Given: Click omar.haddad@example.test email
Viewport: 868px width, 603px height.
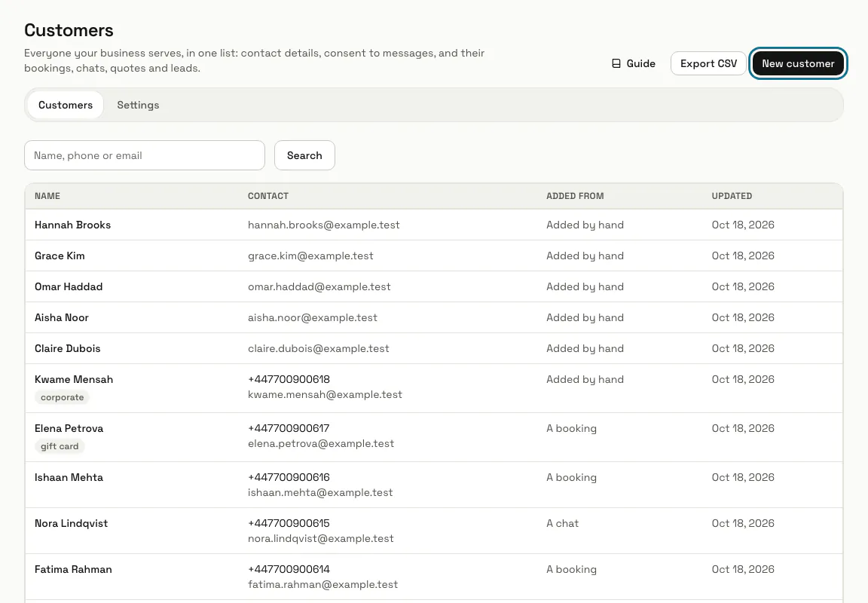Looking at the screenshot, I should pyautogui.click(x=319, y=287).
